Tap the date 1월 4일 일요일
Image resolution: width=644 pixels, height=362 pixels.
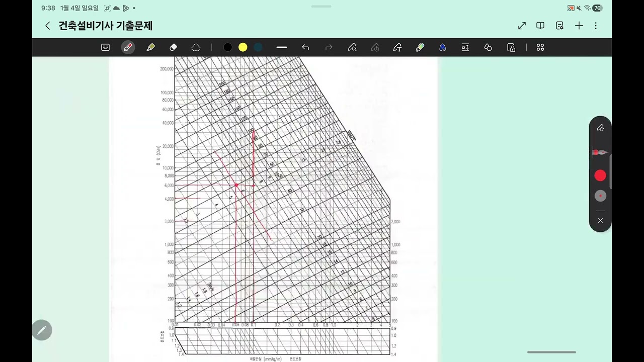click(79, 8)
